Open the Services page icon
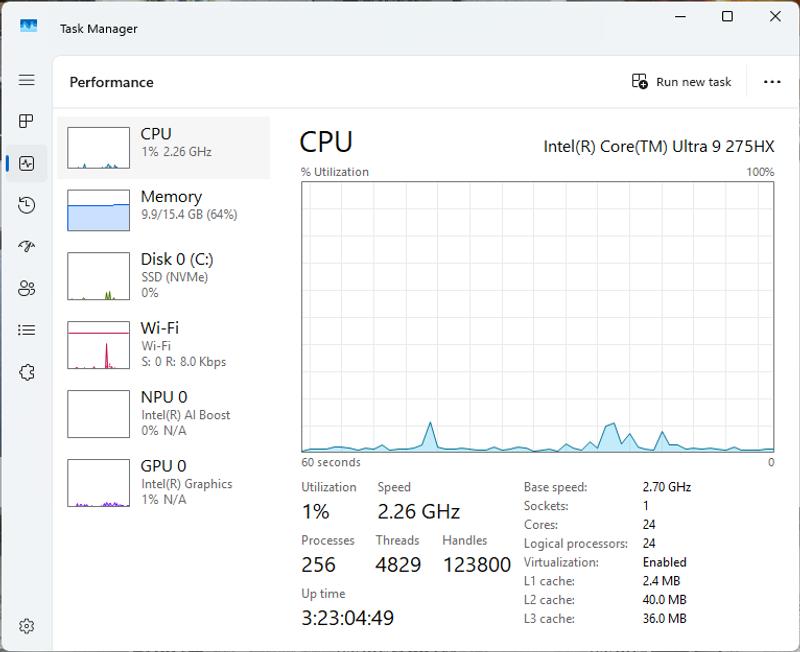This screenshot has width=800, height=652. click(x=27, y=372)
